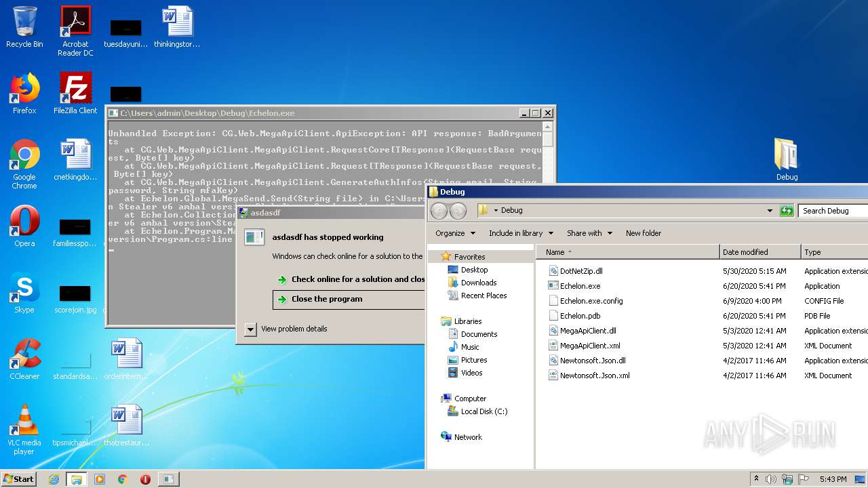Open the Share with dropdown
Viewport: 868px width, 488px height.
pos(589,233)
